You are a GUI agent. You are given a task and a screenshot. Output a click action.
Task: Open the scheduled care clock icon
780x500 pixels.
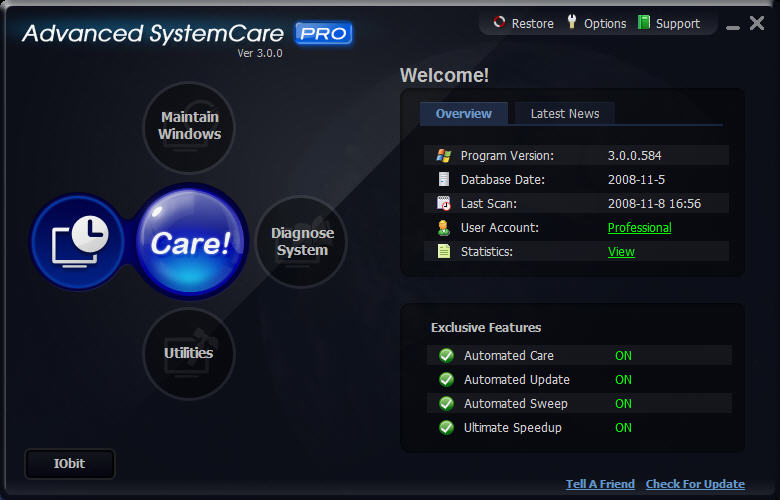point(78,242)
